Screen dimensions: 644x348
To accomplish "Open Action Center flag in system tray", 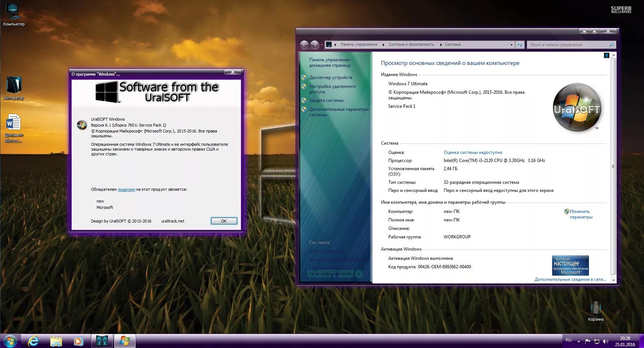I will tap(587, 341).
